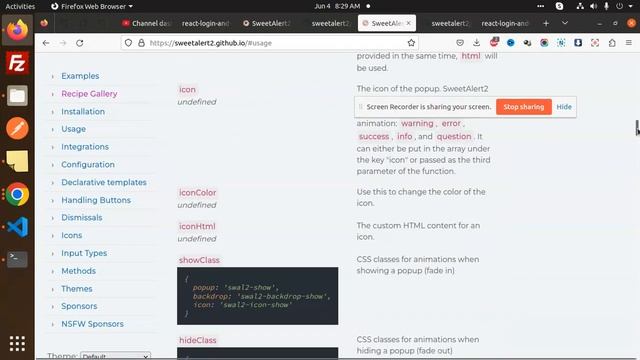Viewport: 640px width, 360px height.
Task: Click the showClass code block
Action: coord(258,296)
